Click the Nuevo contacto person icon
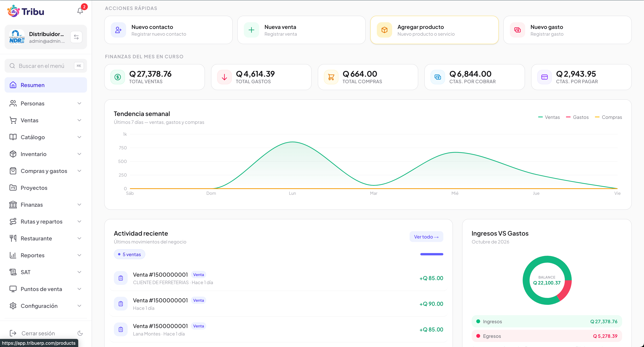The width and height of the screenshot is (644, 347). coord(118,30)
